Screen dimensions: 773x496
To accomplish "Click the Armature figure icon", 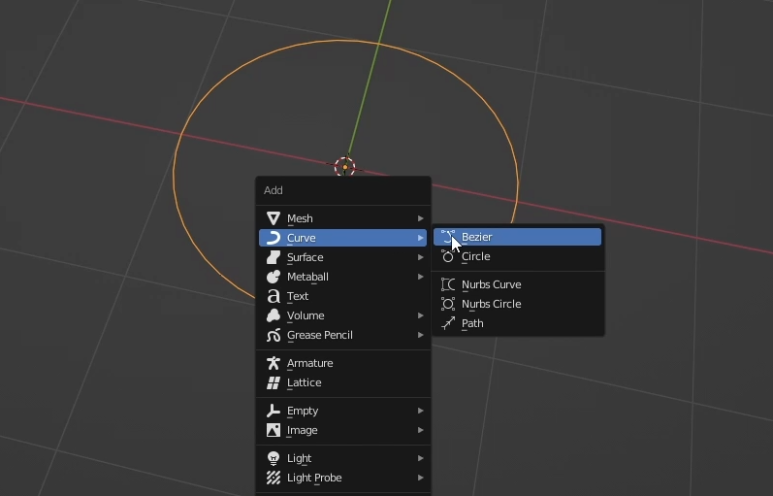I will tap(273, 363).
